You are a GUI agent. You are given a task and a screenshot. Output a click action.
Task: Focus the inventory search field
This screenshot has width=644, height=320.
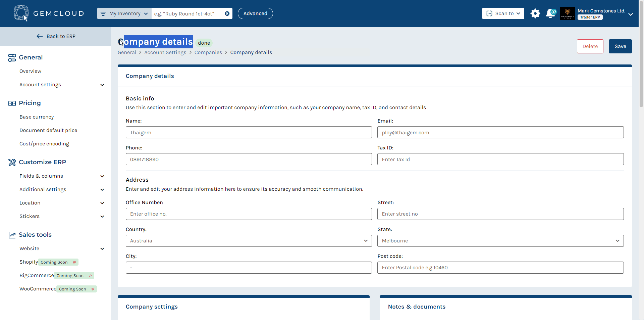(188, 13)
